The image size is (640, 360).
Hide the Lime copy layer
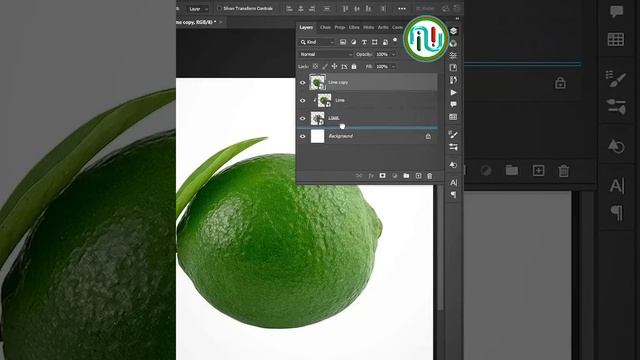[x=302, y=82]
